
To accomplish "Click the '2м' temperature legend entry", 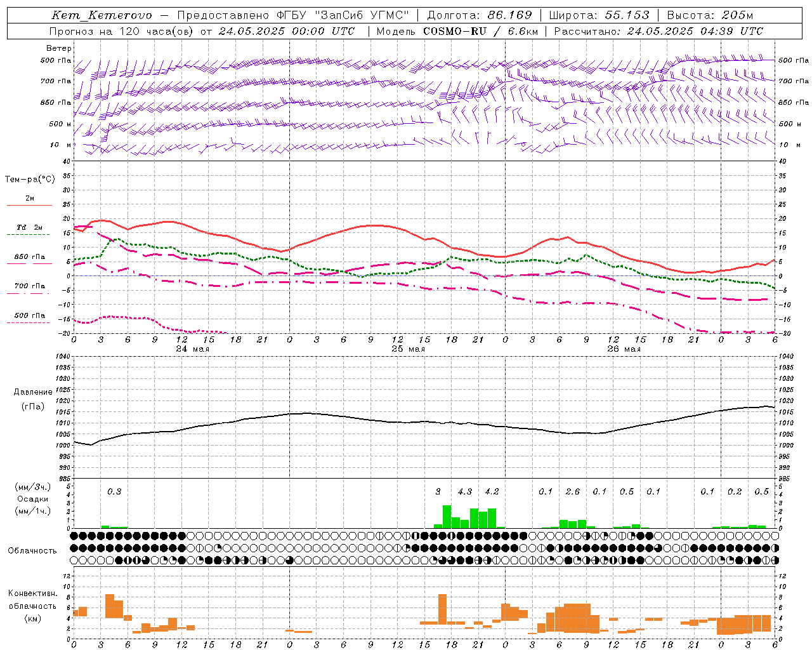I will (x=30, y=198).
